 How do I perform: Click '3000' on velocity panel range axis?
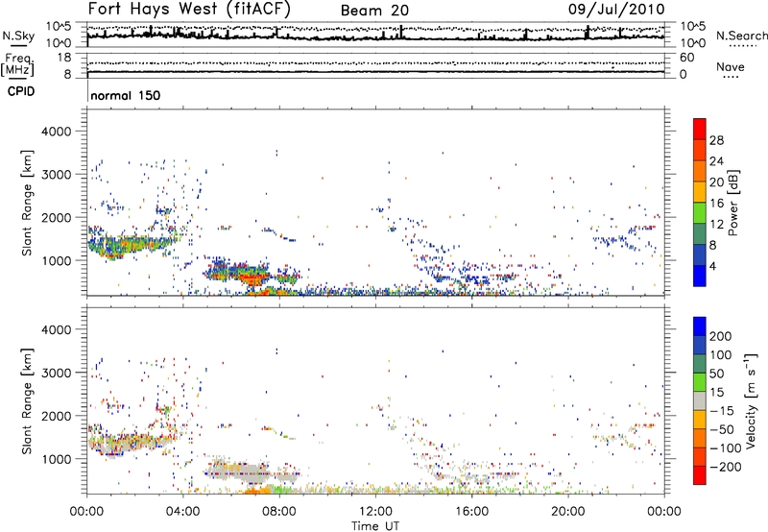57,373
